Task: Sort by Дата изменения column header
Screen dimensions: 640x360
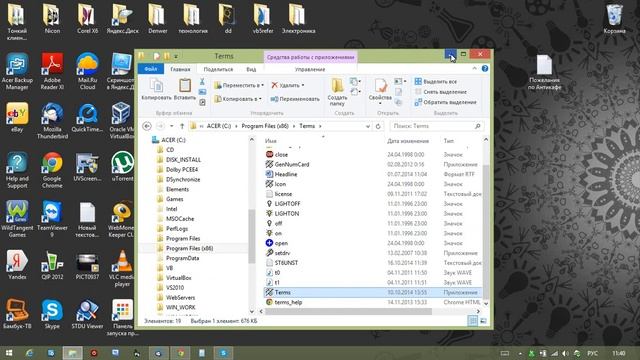Action: (408, 141)
